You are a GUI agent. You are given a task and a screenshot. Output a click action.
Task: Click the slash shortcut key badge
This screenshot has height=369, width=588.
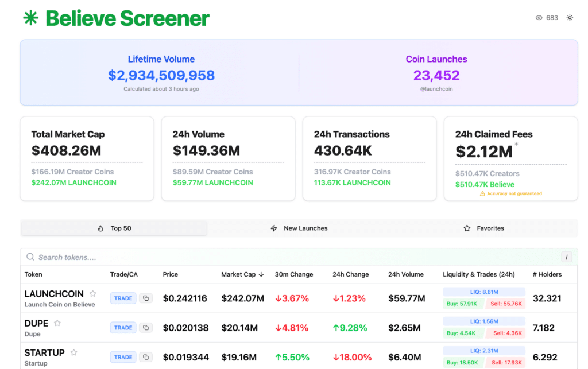(566, 257)
